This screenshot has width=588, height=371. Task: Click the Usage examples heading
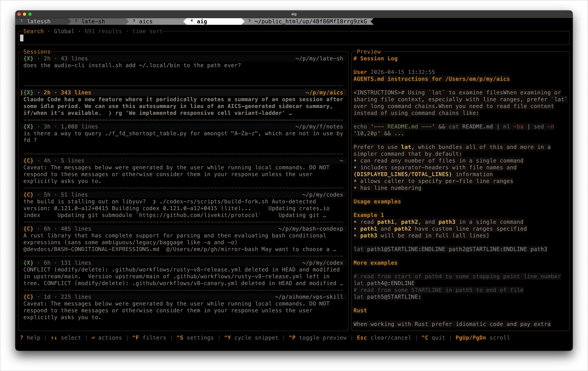tap(377, 201)
